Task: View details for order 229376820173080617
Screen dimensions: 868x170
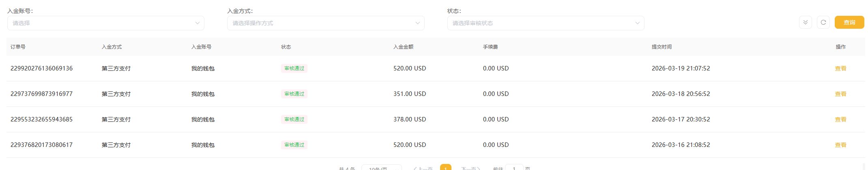Action: coord(840,145)
